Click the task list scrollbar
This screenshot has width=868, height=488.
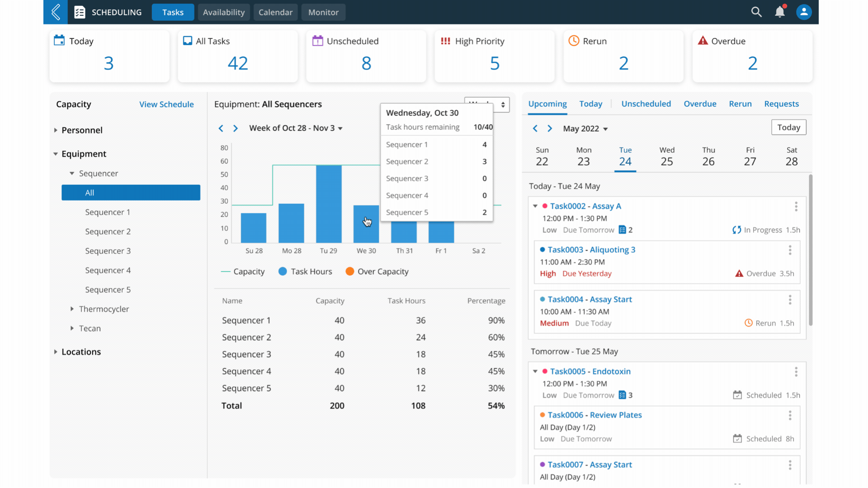[x=811, y=250]
